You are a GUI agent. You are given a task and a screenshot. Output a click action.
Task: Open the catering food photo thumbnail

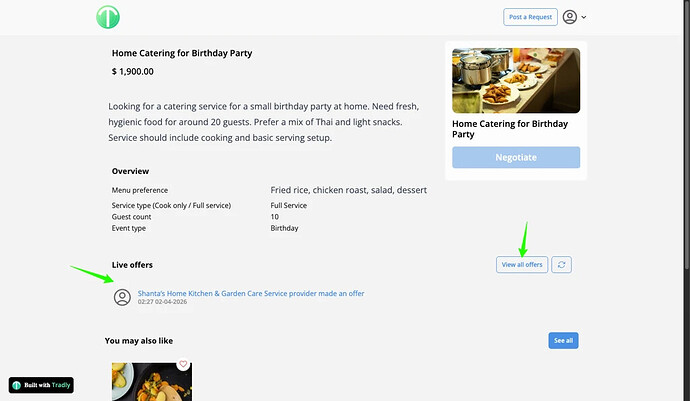tap(516, 81)
